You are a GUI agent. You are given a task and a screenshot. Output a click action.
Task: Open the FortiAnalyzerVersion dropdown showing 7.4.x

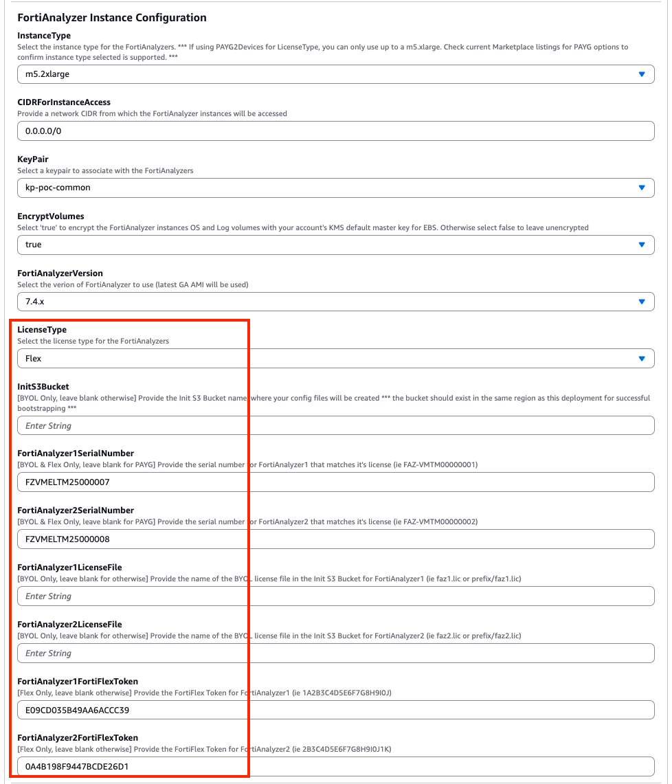pos(335,302)
